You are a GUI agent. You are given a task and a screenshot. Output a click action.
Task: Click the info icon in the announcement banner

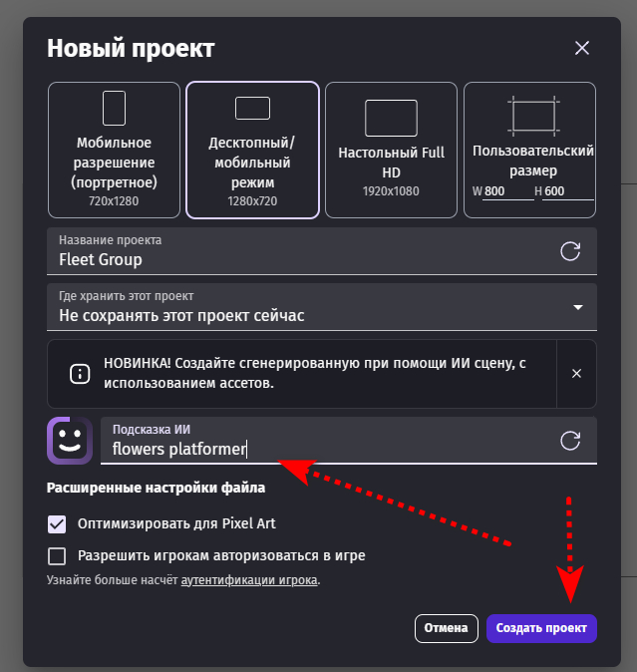click(x=78, y=373)
